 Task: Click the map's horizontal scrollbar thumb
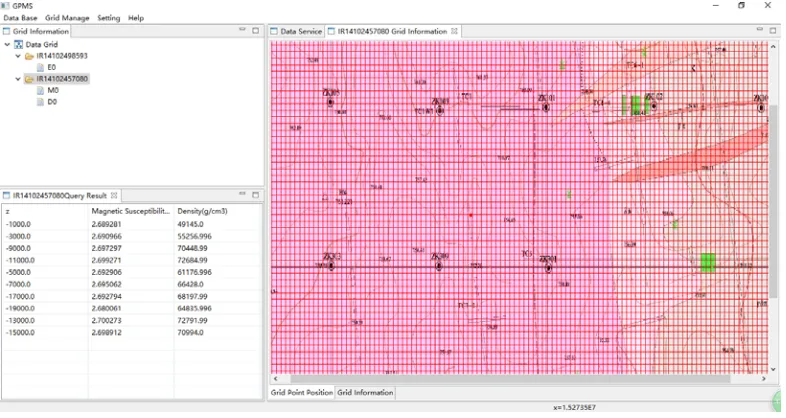click(x=510, y=379)
